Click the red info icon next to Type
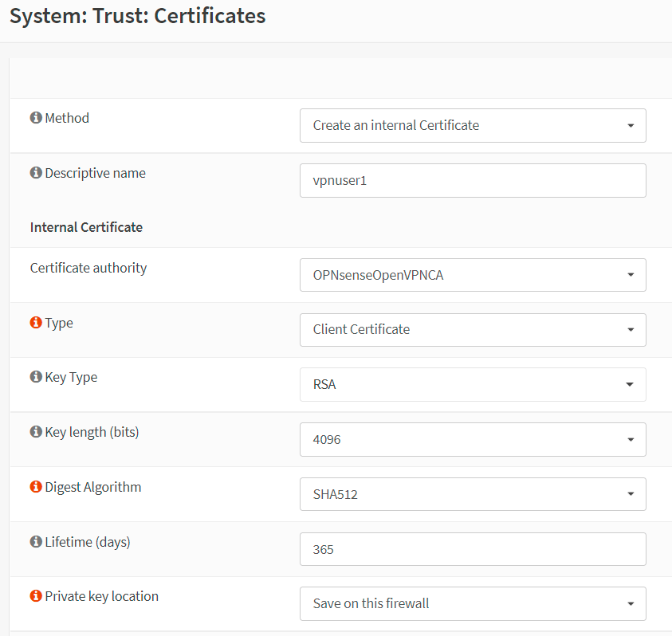Image resolution: width=672 pixels, height=636 pixels. [x=36, y=322]
